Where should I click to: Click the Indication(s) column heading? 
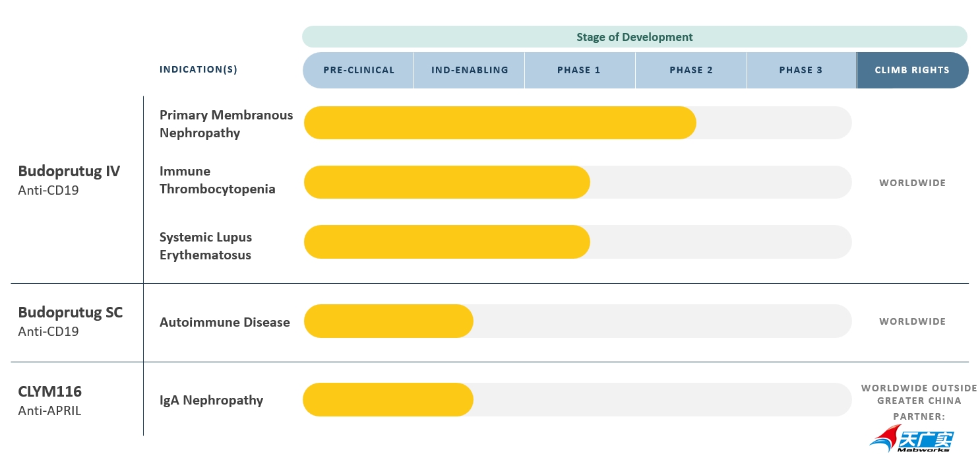tap(198, 70)
